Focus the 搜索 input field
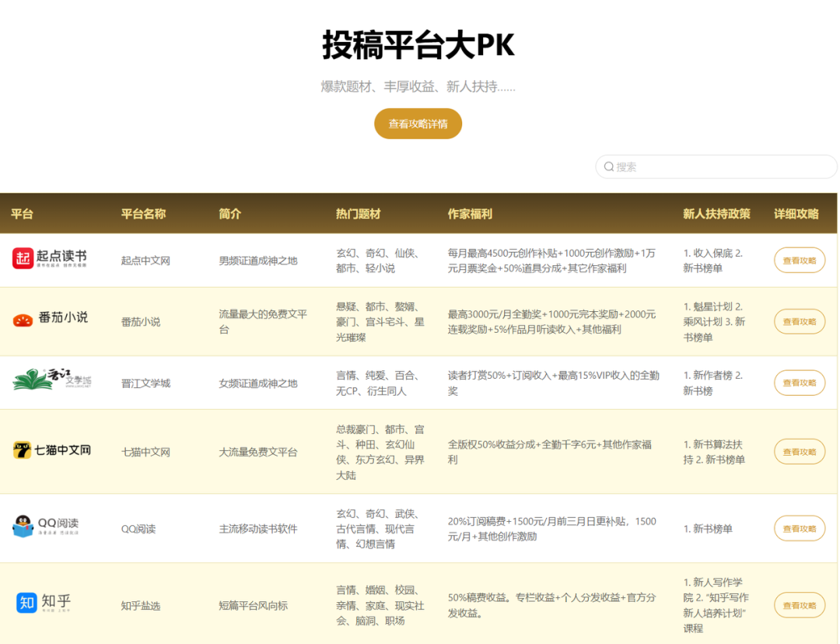 point(716,166)
